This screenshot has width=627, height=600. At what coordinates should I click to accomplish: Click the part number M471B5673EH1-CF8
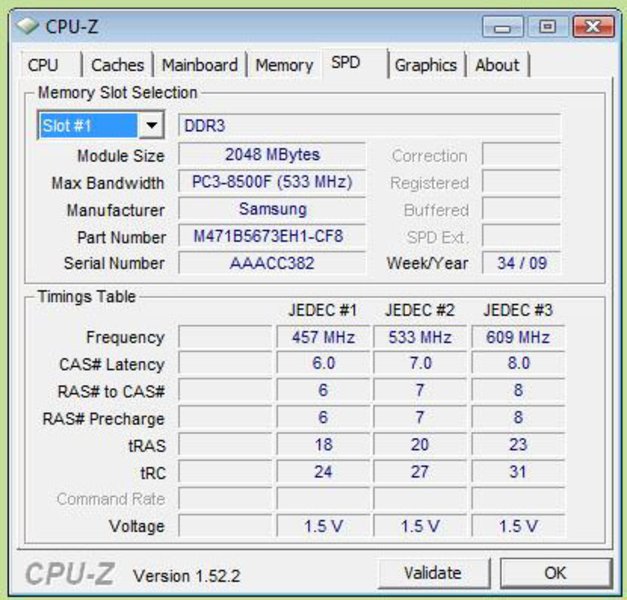(x=272, y=236)
